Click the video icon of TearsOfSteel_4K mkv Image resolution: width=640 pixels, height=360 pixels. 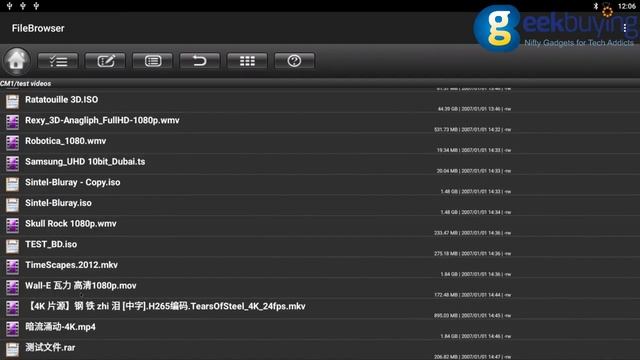coord(12,308)
